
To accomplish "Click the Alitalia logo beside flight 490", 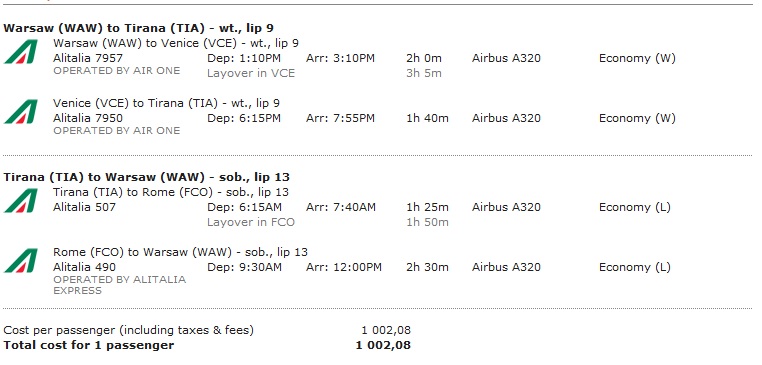I will 21,261.
